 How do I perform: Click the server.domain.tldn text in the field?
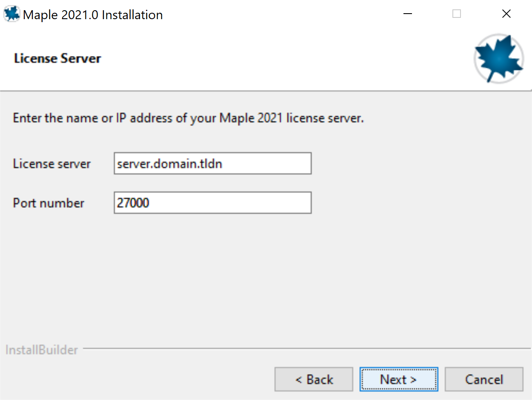pos(169,164)
